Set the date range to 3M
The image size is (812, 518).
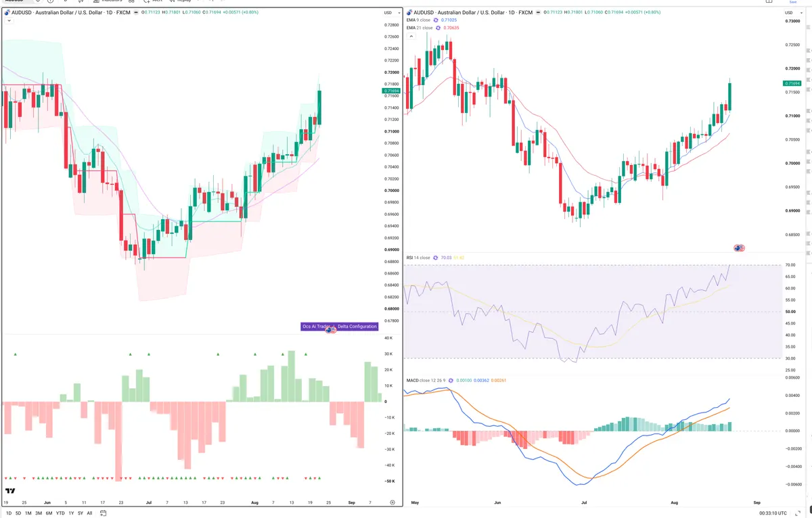(x=39, y=513)
